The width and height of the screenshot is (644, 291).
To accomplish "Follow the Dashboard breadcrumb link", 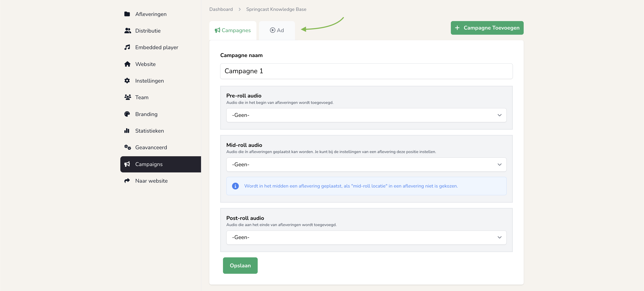I will (x=221, y=9).
